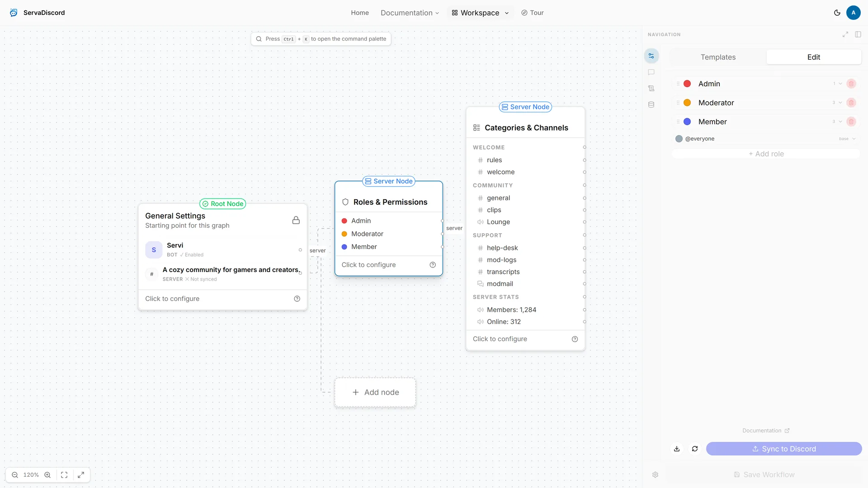This screenshot has width=868, height=488.
Task: Collapse the navigation sidebar panel icon
Action: tap(858, 34)
